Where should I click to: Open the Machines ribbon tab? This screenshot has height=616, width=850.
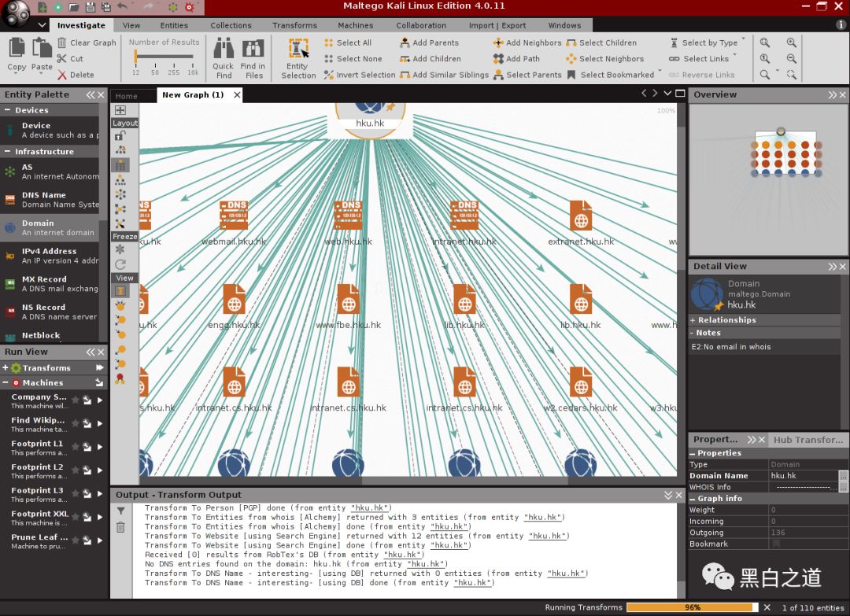[x=356, y=25]
